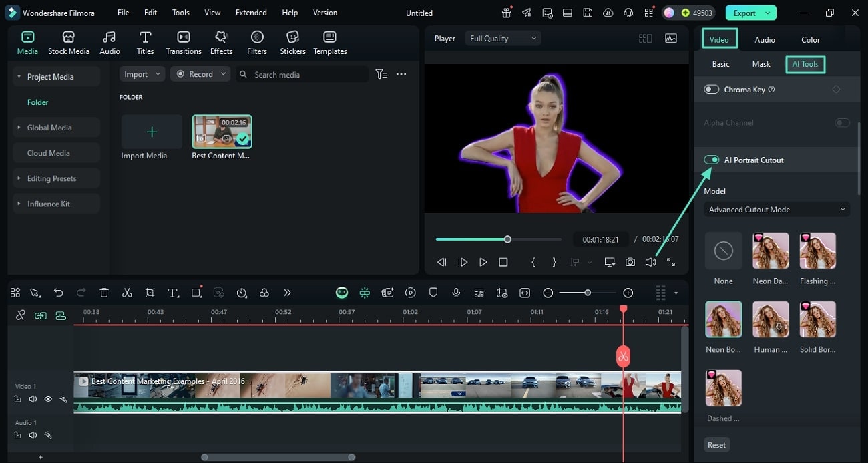868x463 pixels.
Task: Click the Reset button
Action: pos(717,445)
